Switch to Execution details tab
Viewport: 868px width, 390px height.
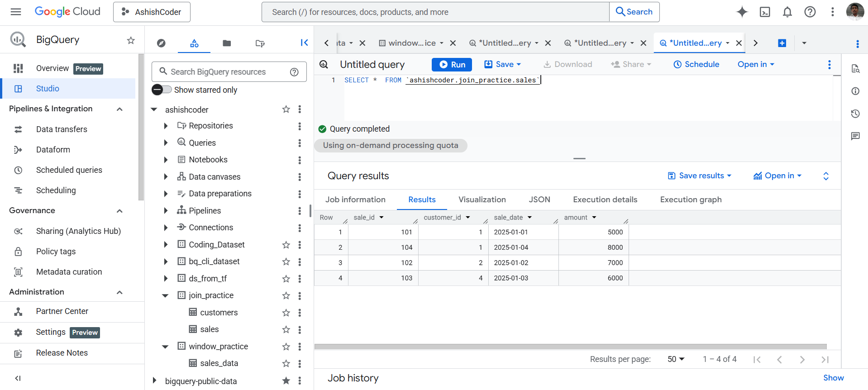pyautogui.click(x=605, y=200)
